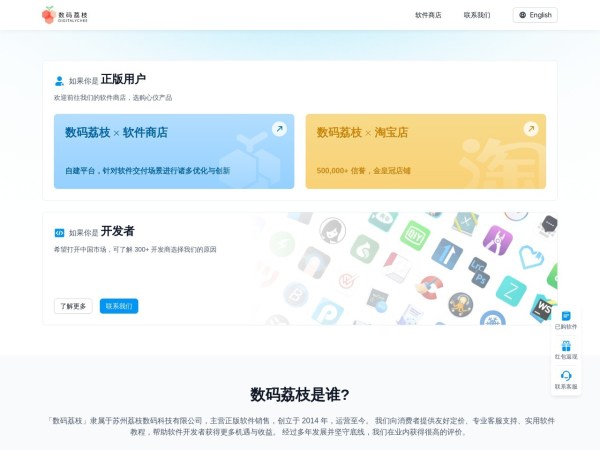Click the purple pliers app icon
Image resolution: width=600 pixels, height=450 pixels.
497,239
